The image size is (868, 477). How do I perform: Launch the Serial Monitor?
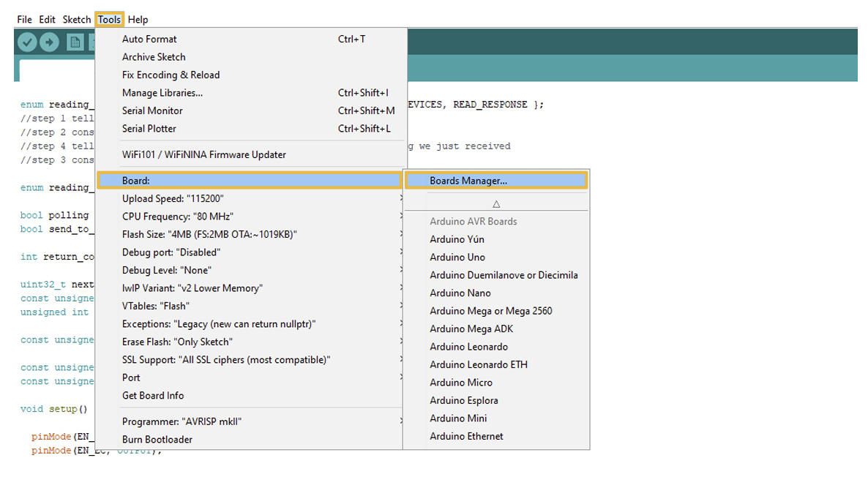point(251,110)
